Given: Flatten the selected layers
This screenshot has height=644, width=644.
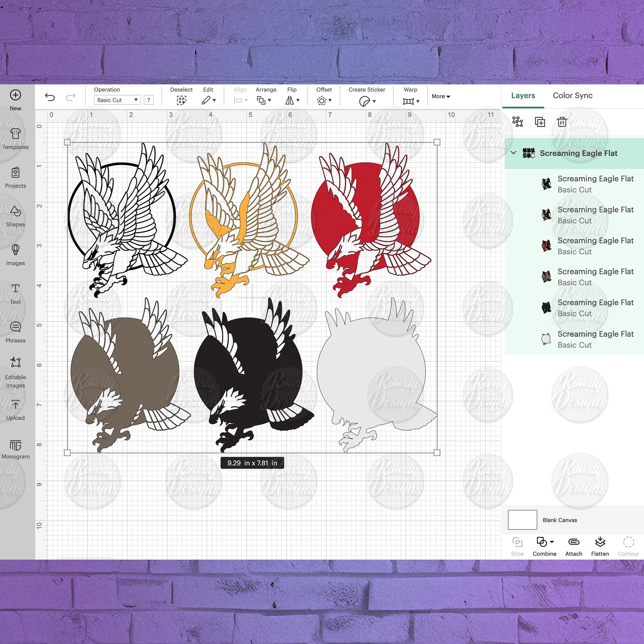Looking at the screenshot, I should click(600, 543).
